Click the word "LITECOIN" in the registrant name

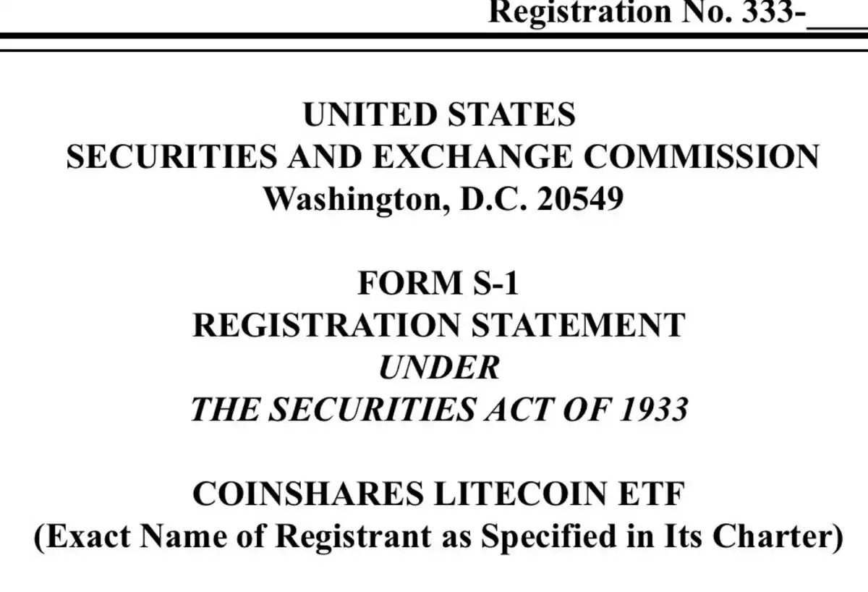(519, 494)
